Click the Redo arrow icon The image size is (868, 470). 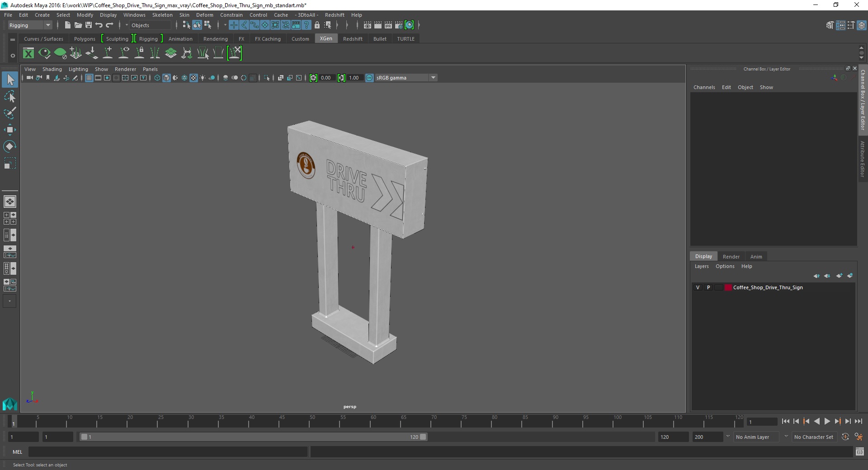coord(109,25)
